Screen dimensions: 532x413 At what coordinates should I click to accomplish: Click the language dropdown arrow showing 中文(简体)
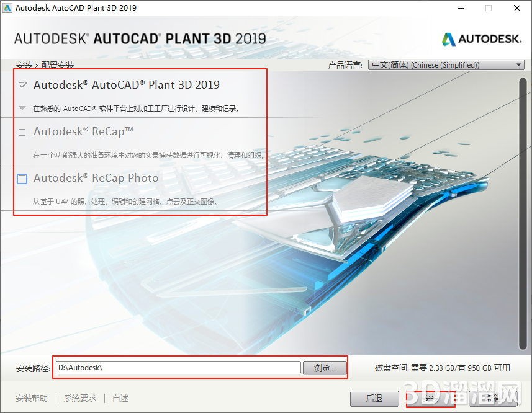[518, 64]
